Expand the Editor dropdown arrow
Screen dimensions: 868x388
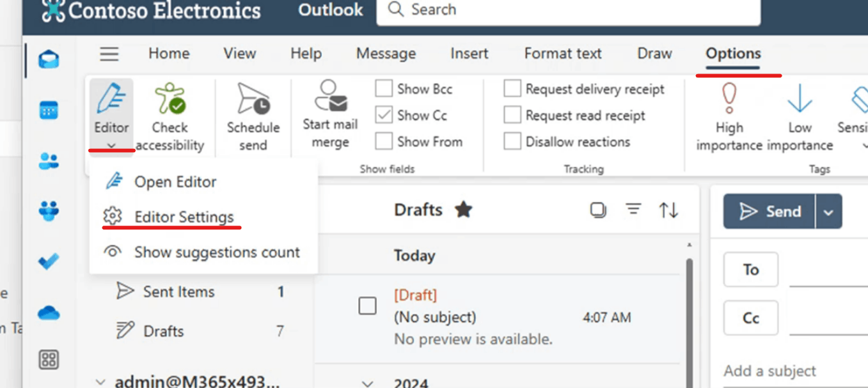point(111,146)
